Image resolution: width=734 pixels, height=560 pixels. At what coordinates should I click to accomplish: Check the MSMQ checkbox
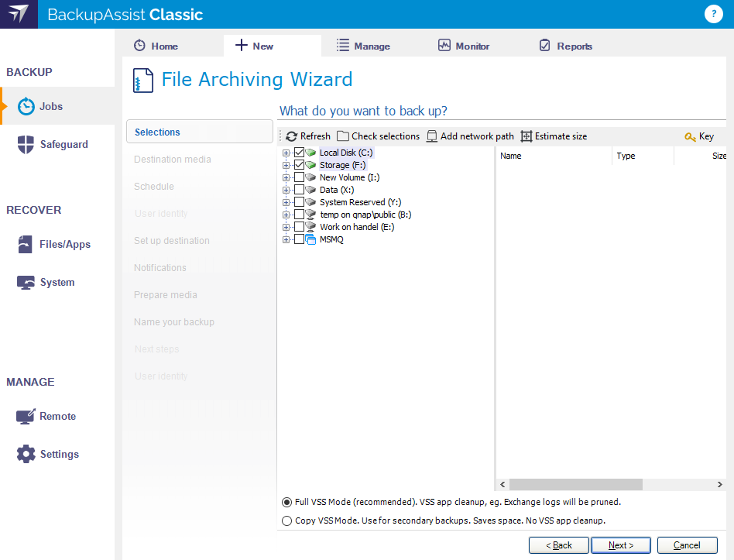click(299, 239)
